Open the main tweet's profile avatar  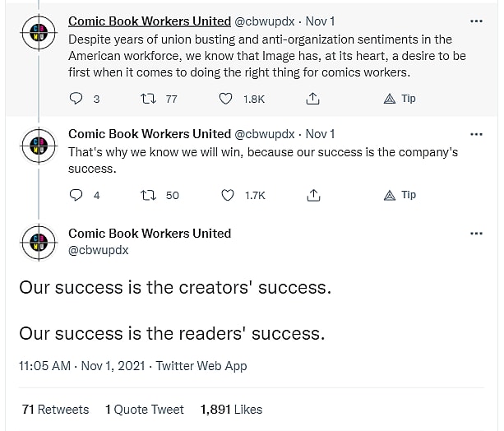point(37,242)
